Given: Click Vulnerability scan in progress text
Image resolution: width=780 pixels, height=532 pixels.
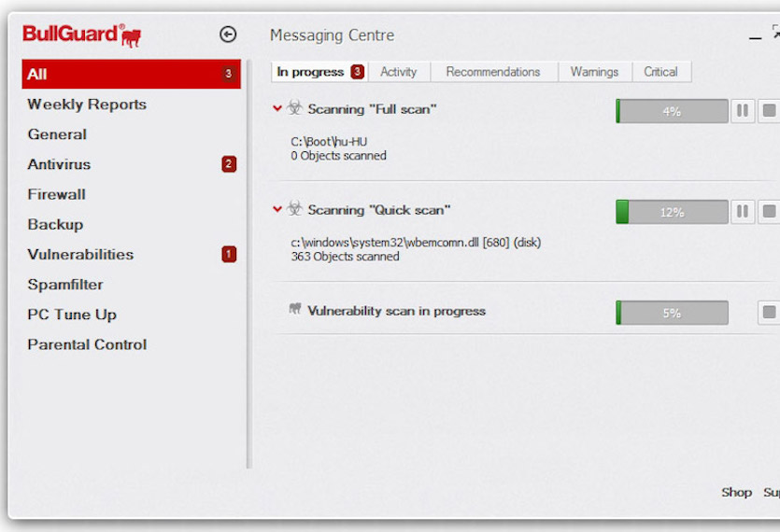Looking at the screenshot, I should tap(396, 311).
